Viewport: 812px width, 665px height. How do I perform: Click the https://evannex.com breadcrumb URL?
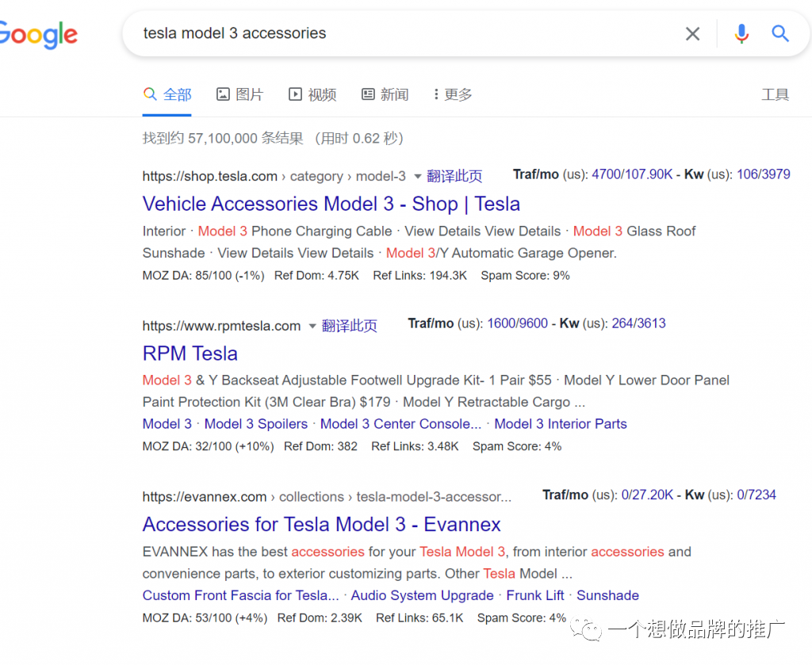coord(204,497)
